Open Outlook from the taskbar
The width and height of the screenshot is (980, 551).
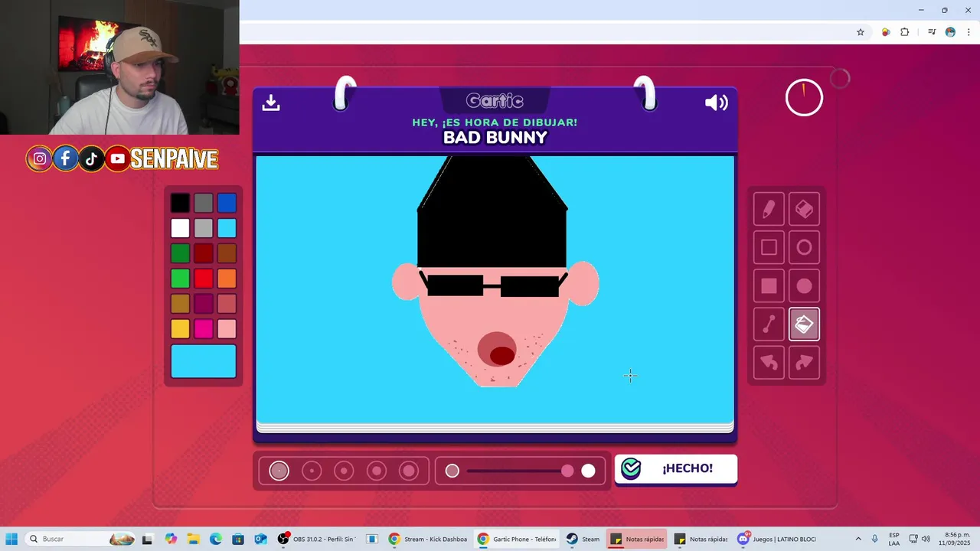(x=260, y=539)
